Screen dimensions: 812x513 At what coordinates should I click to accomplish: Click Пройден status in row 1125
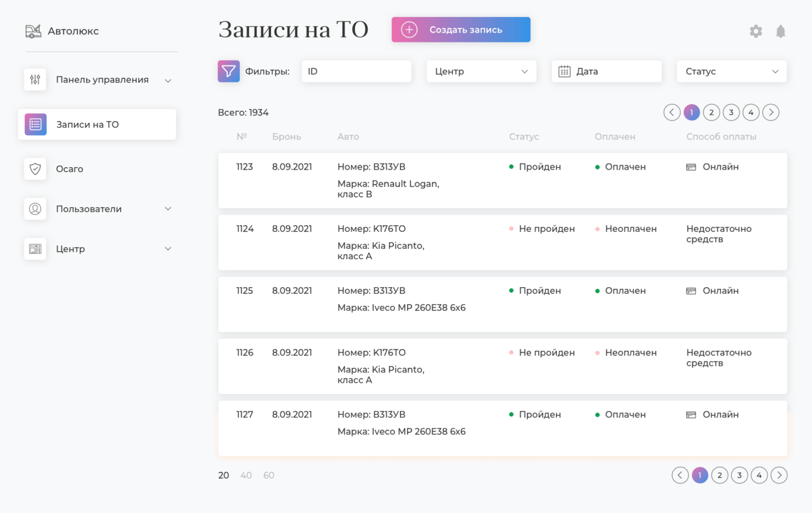(x=540, y=291)
